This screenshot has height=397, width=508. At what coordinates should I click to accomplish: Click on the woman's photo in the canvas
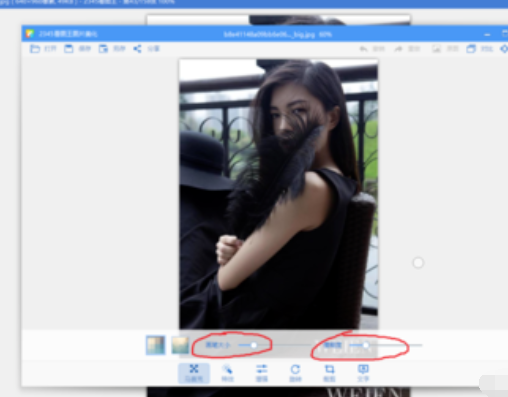point(278,194)
